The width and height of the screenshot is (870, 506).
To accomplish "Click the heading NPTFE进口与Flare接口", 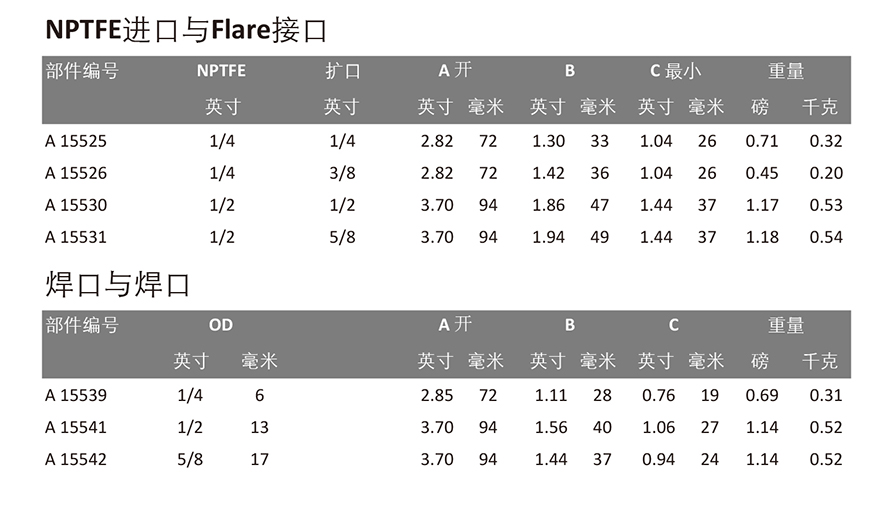I will [x=187, y=29].
